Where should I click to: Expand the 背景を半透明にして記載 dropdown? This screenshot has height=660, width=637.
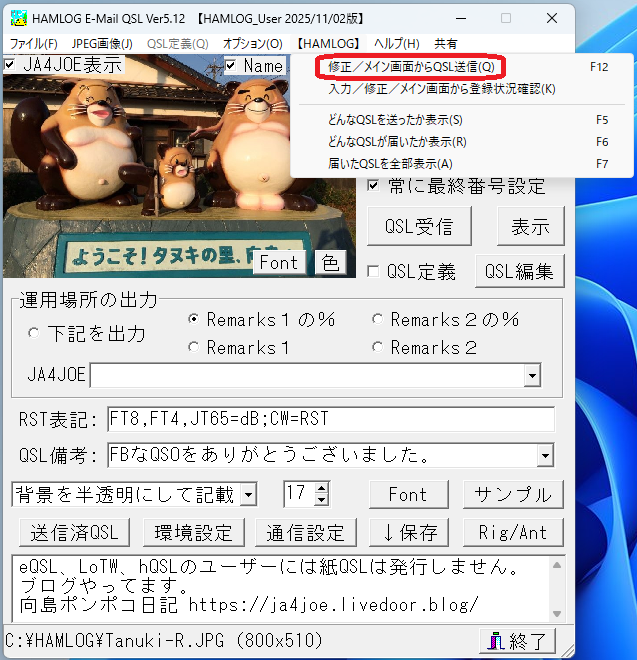coord(248,494)
